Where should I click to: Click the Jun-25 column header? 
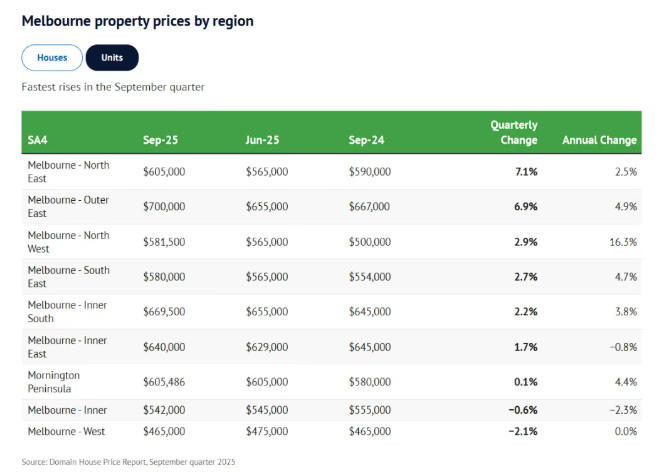(263, 140)
